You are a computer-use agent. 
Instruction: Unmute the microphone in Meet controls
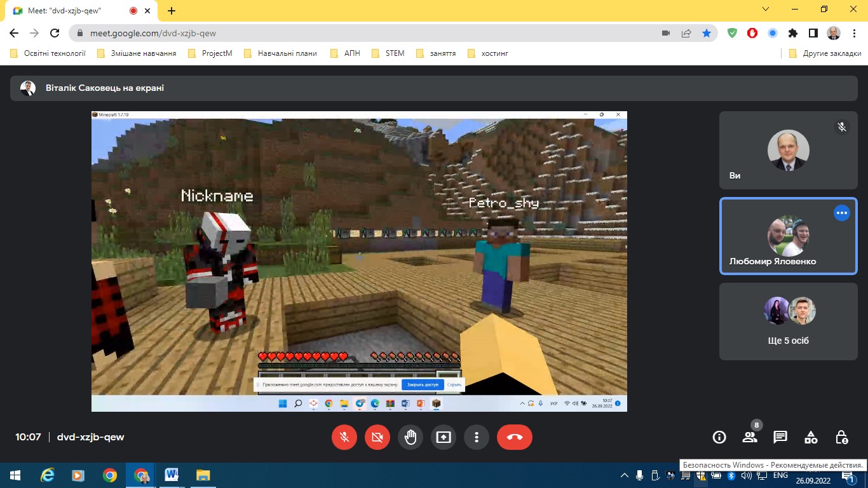coord(344,437)
